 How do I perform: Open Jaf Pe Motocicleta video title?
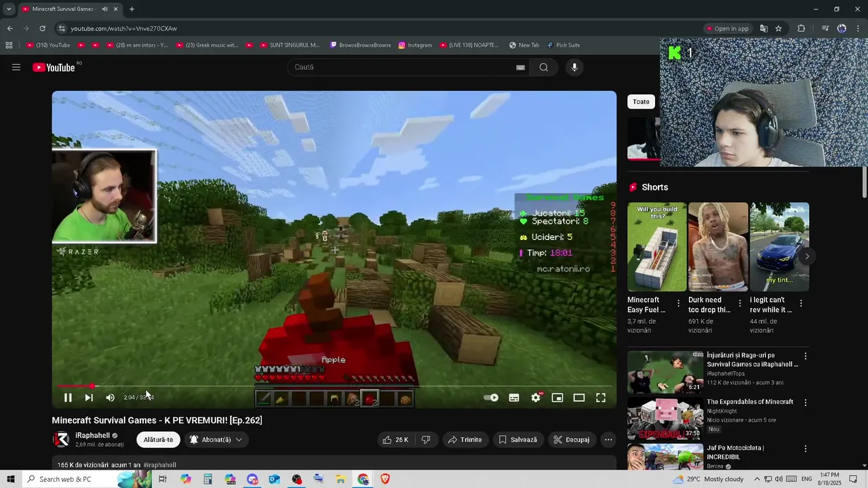(x=735, y=452)
